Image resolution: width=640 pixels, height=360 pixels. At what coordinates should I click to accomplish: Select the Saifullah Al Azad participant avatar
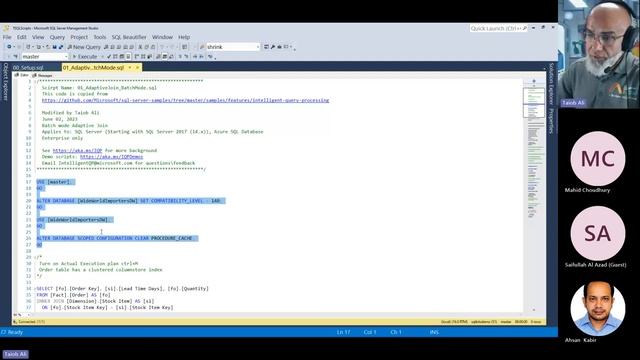[x=598, y=233]
